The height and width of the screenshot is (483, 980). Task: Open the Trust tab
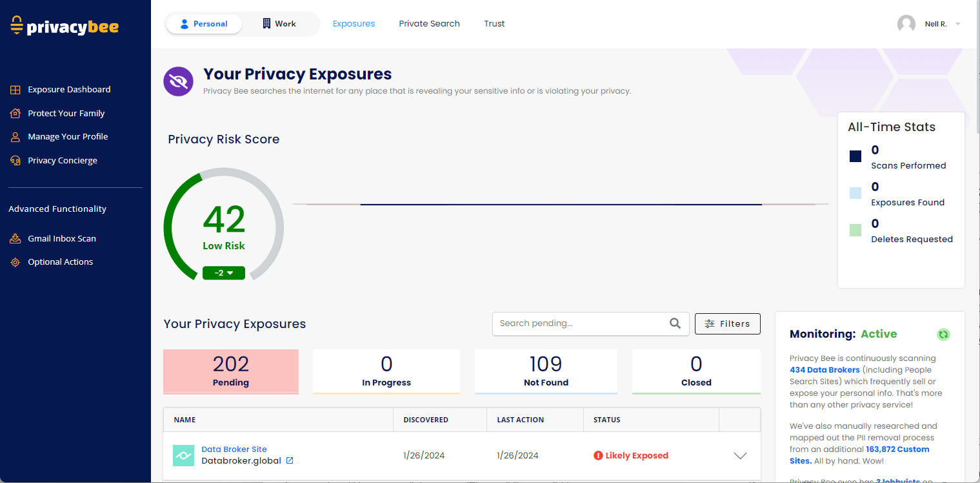tap(494, 24)
